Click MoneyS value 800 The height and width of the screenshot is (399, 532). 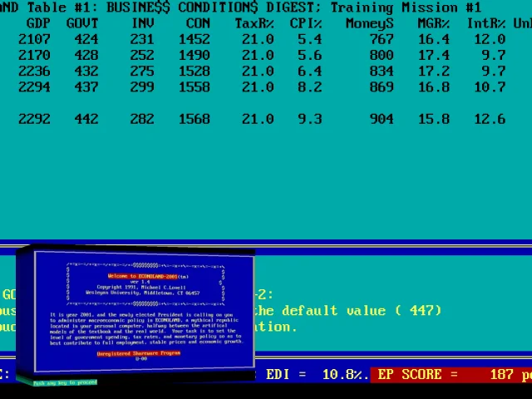(382, 56)
